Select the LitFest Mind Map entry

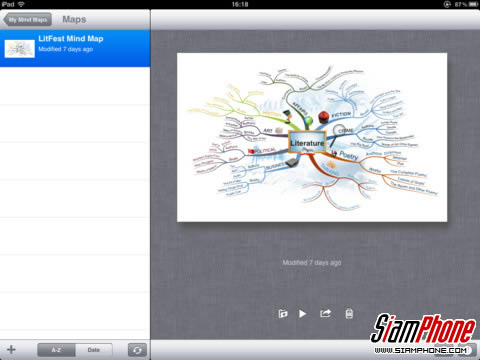75,48
